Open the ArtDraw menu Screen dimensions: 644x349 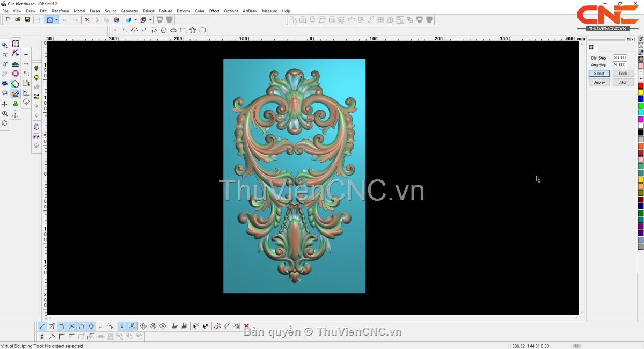[x=250, y=11]
